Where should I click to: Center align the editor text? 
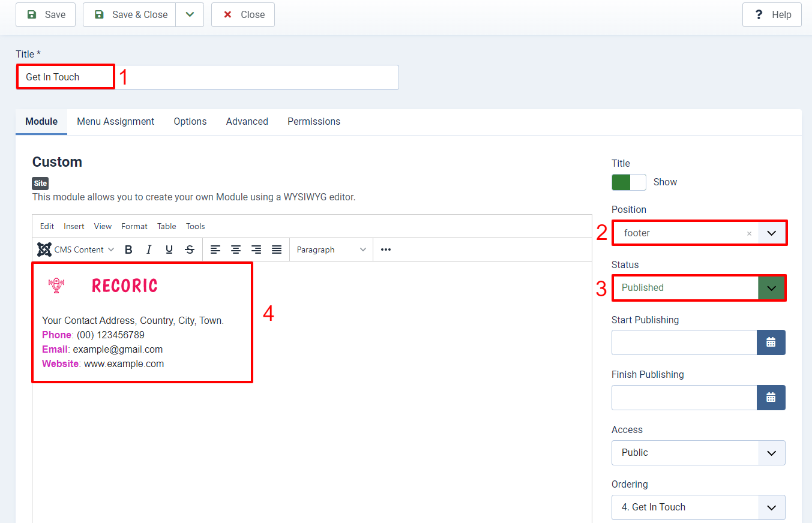tap(236, 249)
